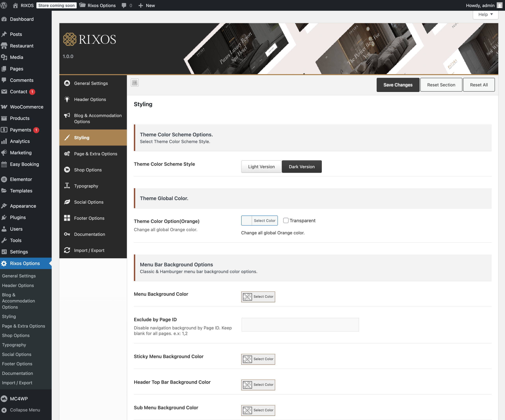The image size is (505, 420).
Task: Open Theme Color Option(Orange) color picker
Action: (x=259, y=220)
